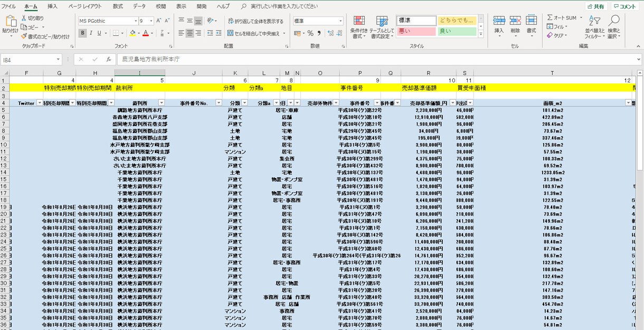The image size is (644, 330).
Task: Open the ファイル (File) tab
Action: click(x=9, y=6)
